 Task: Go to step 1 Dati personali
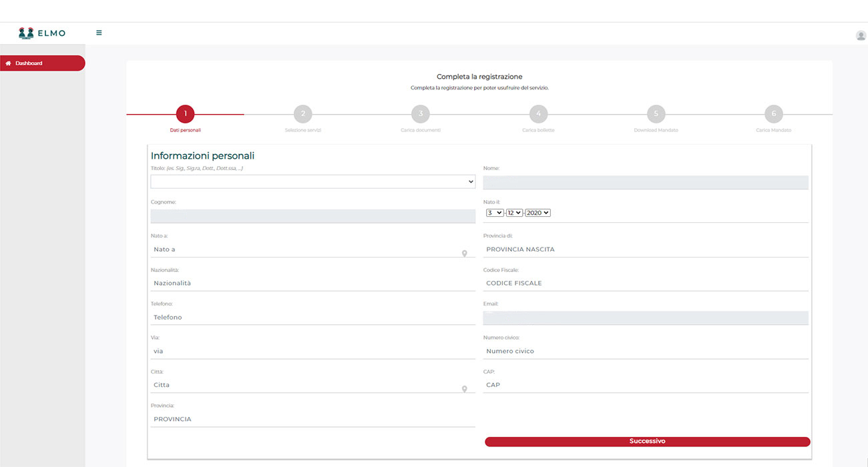(185, 114)
